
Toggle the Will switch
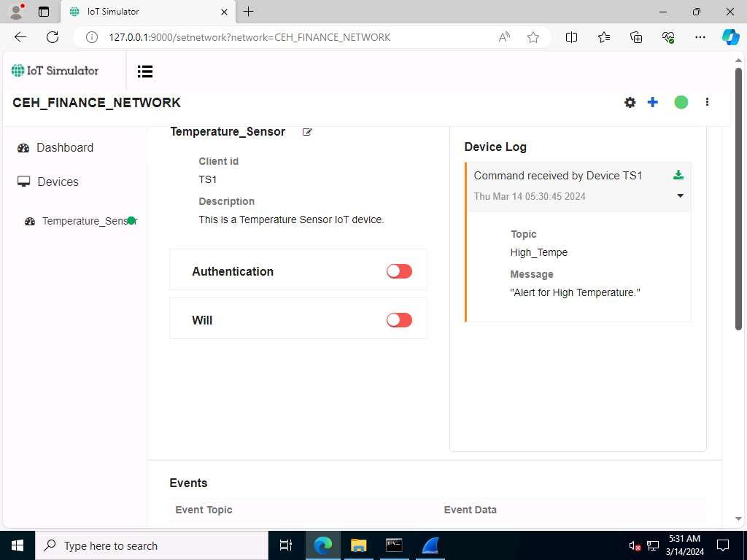point(399,320)
